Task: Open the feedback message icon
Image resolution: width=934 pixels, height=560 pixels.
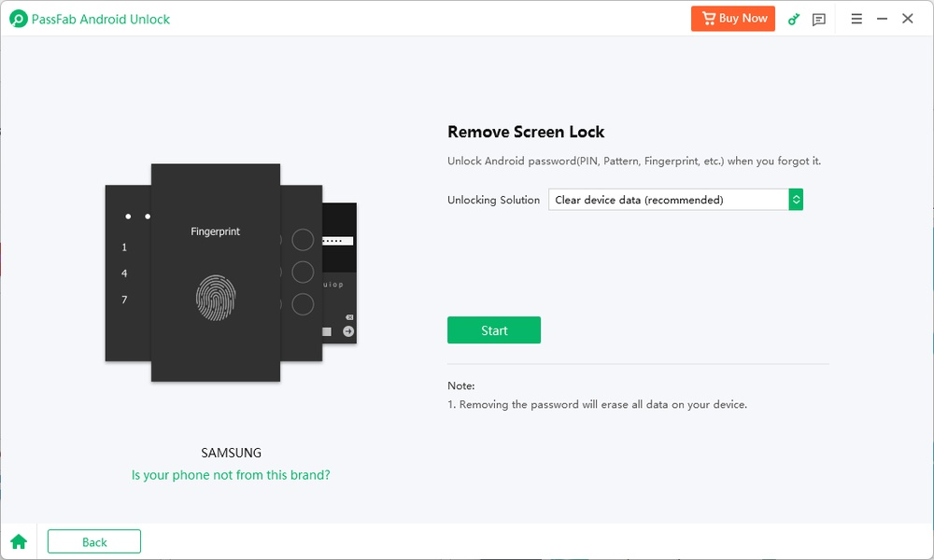Action: [819, 19]
